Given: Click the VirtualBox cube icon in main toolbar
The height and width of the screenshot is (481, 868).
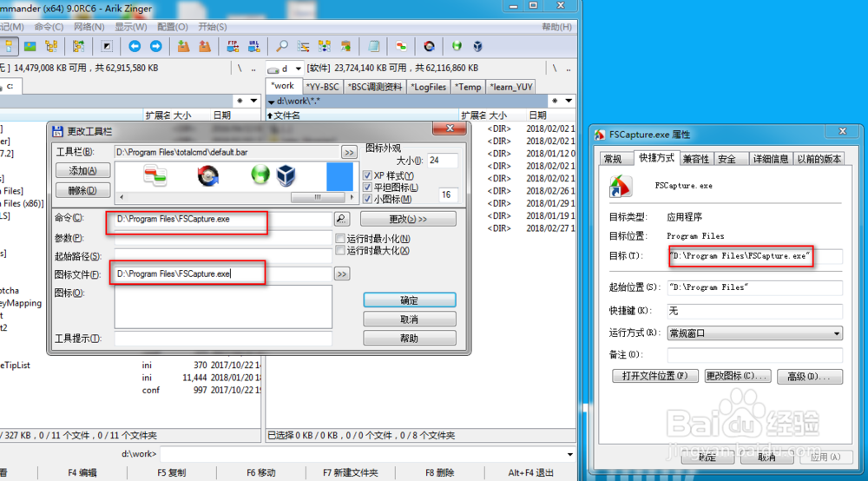Looking at the screenshot, I should (x=477, y=47).
